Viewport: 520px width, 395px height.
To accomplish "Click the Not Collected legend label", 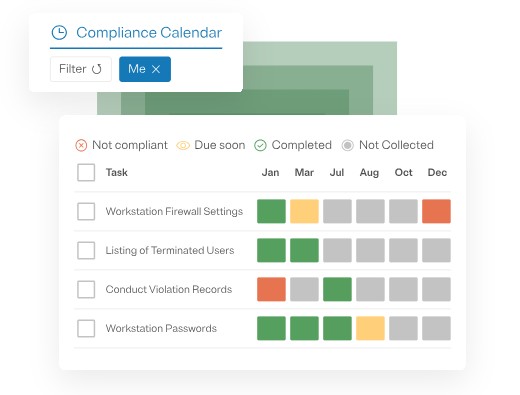I will [396, 145].
